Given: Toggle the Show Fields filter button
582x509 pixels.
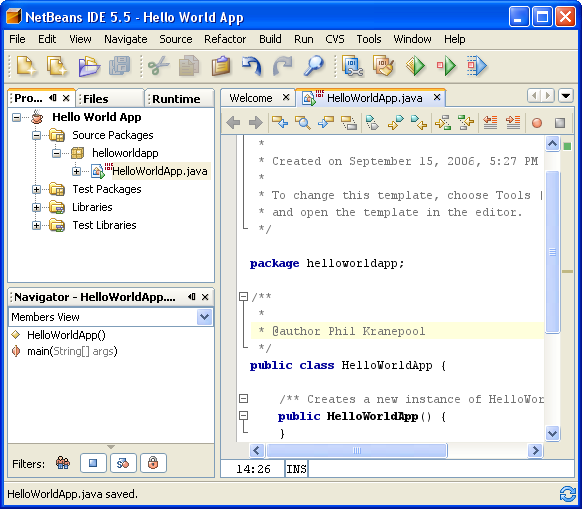Looking at the screenshot, I should tap(93, 463).
